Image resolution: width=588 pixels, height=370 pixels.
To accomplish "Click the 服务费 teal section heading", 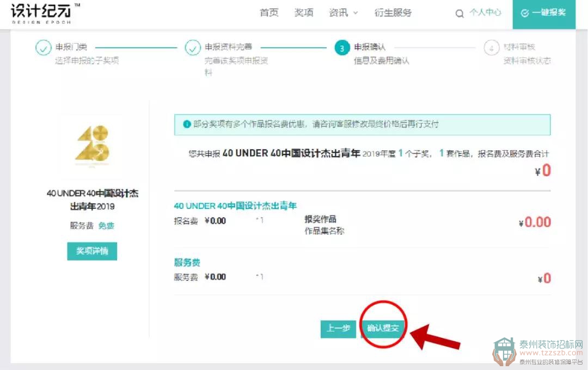I will [x=187, y=262].
